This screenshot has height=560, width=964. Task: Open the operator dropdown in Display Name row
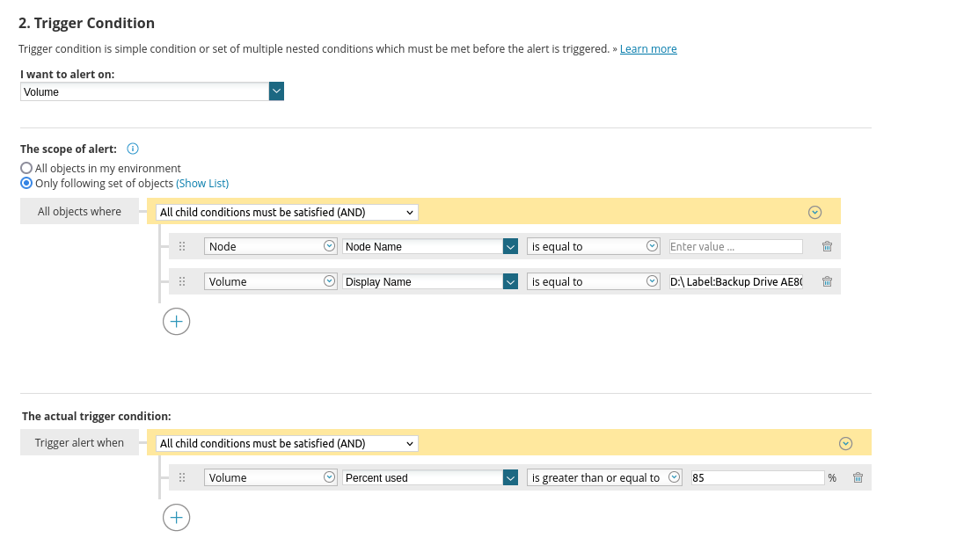(594, 281)
